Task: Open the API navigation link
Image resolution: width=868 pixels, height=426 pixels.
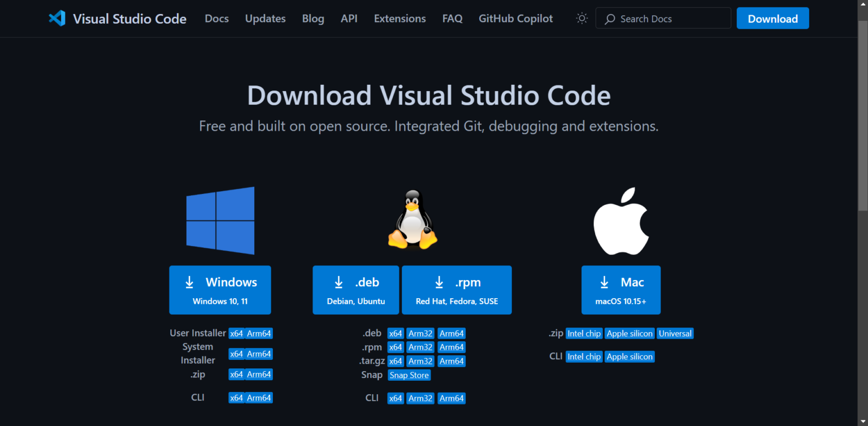Action: [x=349, y=19]
